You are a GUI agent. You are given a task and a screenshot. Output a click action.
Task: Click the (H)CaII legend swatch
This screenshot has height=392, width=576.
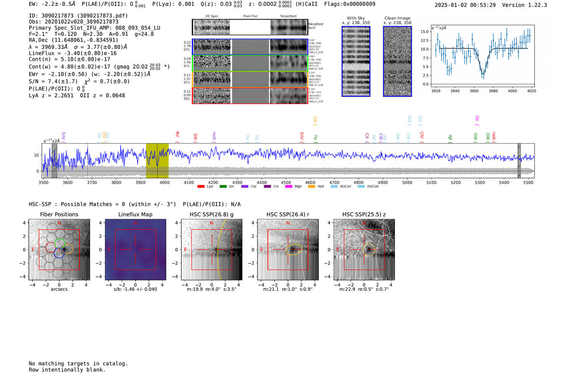(x=361, y=186)
